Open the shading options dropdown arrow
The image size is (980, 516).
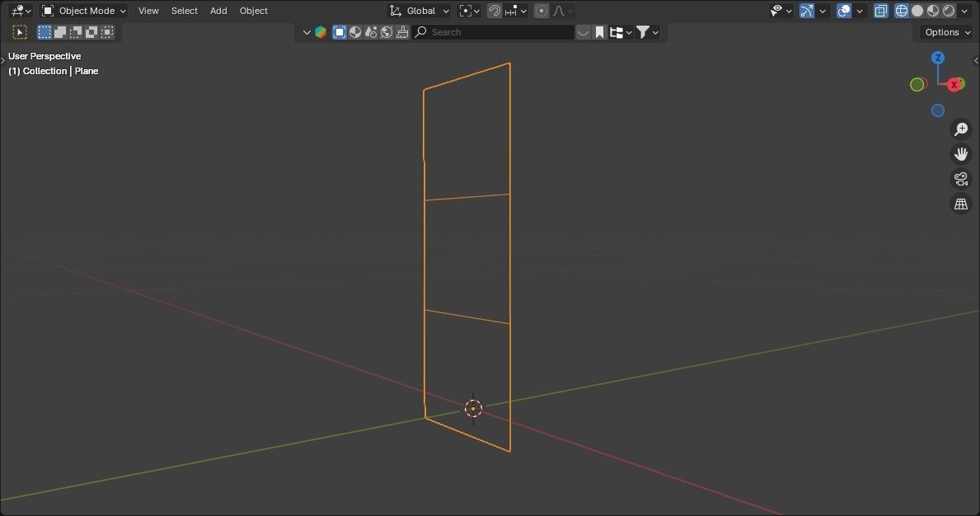coord(964,11)
